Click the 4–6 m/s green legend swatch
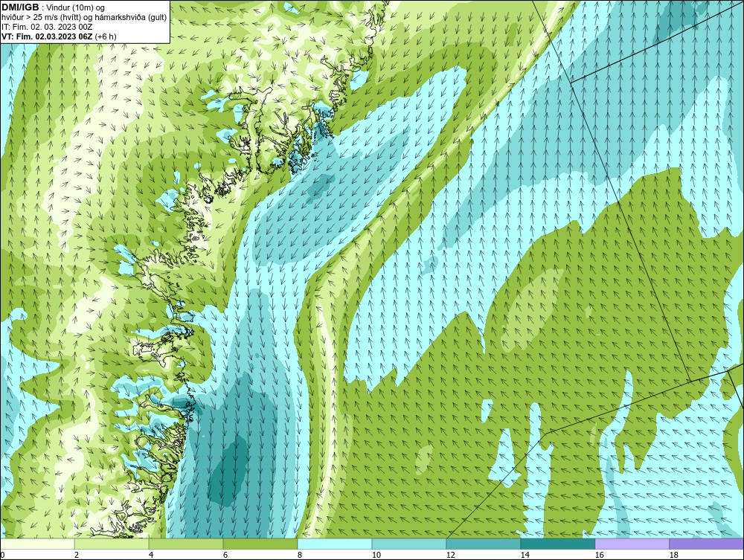The height and width of the screenshot is (560, 744). click(x=186, y=544)
